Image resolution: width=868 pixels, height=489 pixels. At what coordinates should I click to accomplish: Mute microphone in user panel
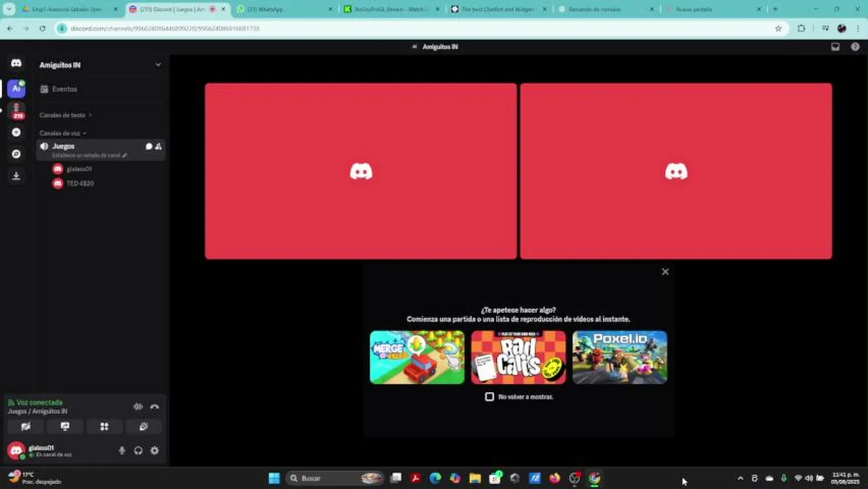122,450
